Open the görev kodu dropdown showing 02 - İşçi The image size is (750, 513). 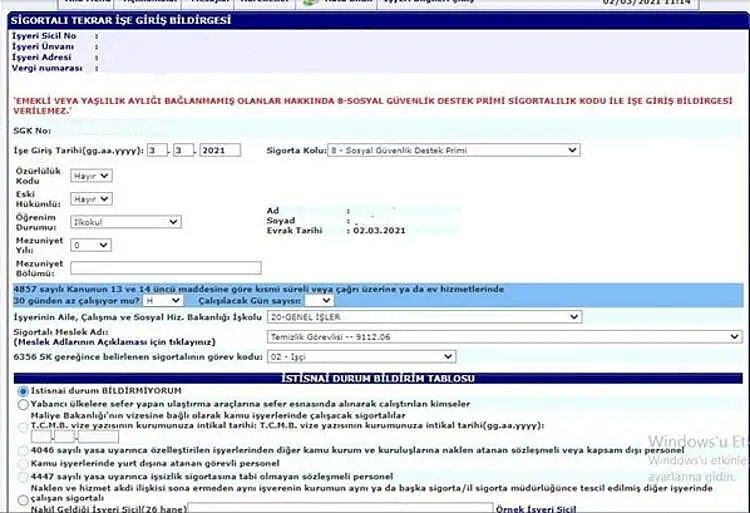(x=361, y=357)
